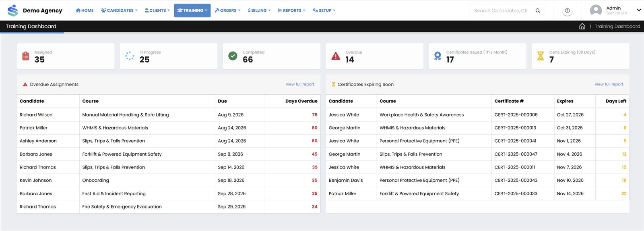Click the In Progress spinner icon
644x231 pixels.
coord(130,56)
